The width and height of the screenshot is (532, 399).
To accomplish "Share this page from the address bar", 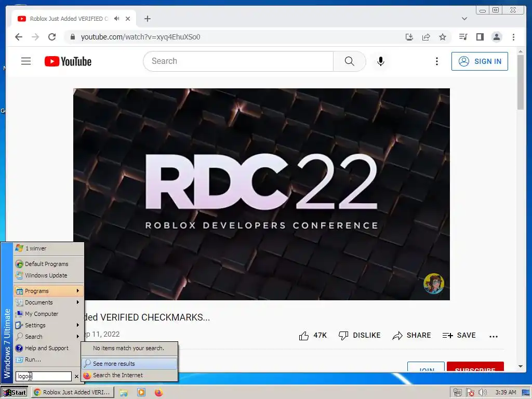I will click(x=426, y=37).
